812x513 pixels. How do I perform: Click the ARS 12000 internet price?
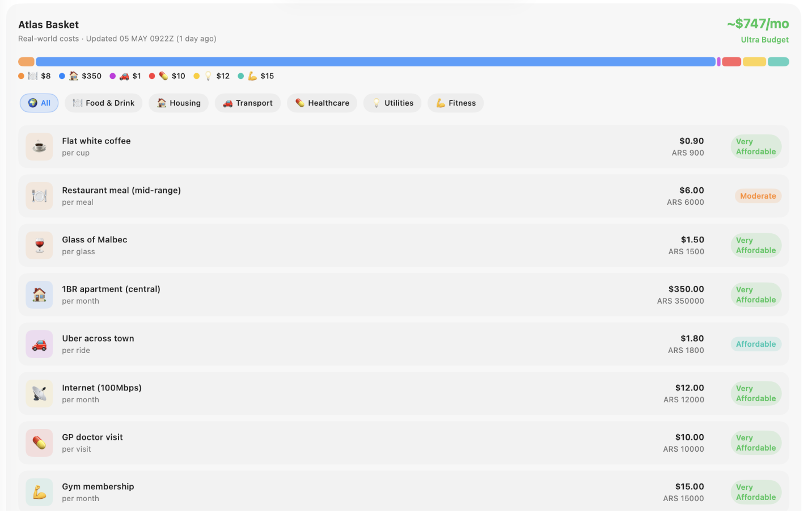click(684, 400)
